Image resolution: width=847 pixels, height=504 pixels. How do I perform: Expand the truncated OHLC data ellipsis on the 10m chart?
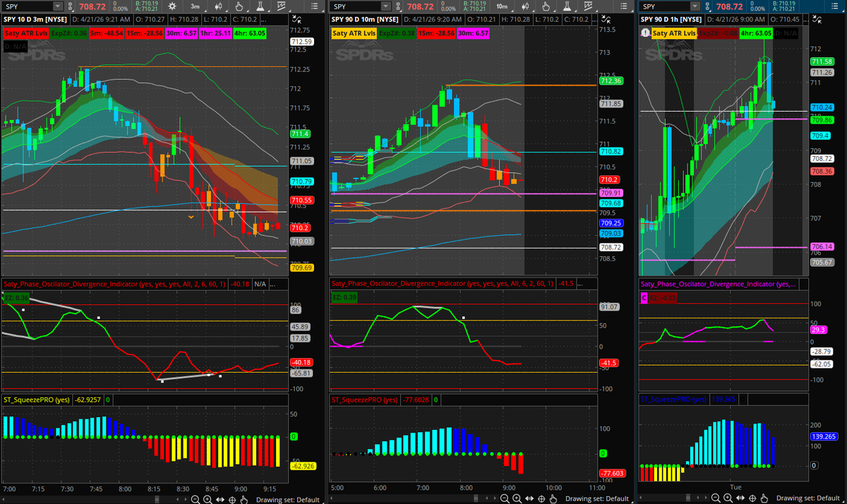[x=594, y=20]
